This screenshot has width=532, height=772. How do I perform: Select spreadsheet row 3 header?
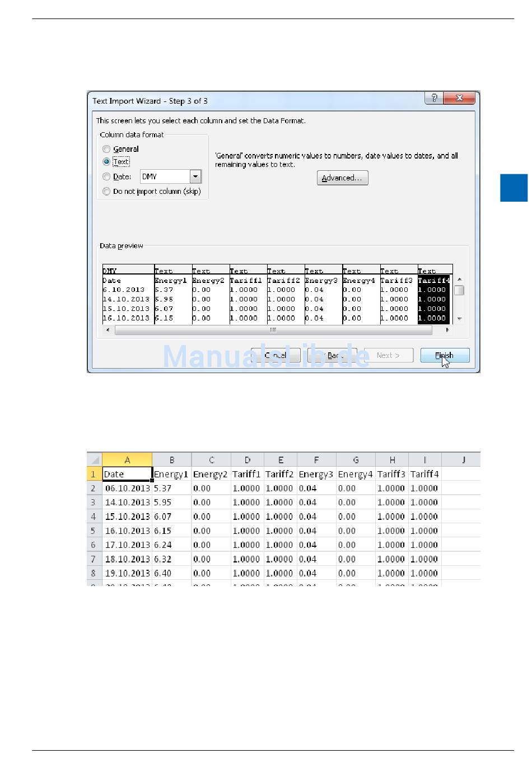pos(95,502)
